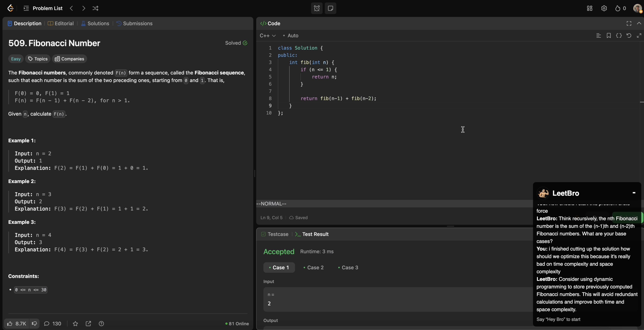Dislike the problem with thumbs down
The height and width of the screenshot is (330, 644).
(34, 323)
